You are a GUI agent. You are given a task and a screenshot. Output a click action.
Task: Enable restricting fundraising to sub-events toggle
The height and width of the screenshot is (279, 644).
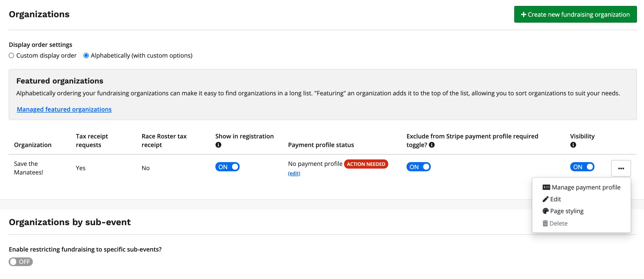pos(21,262)
